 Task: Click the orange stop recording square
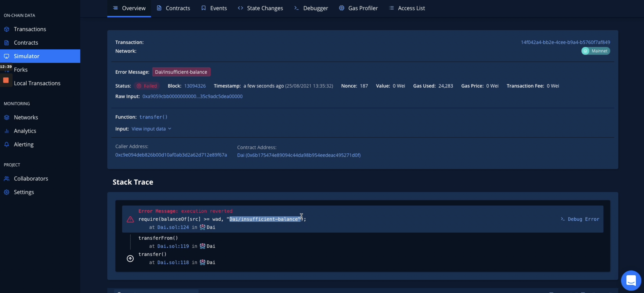[6, 80]
